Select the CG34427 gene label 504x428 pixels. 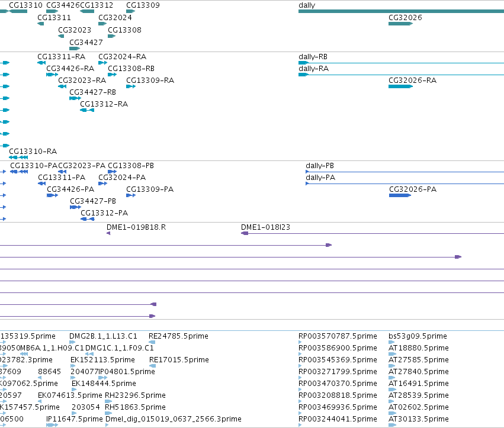[x=86, y=43]
